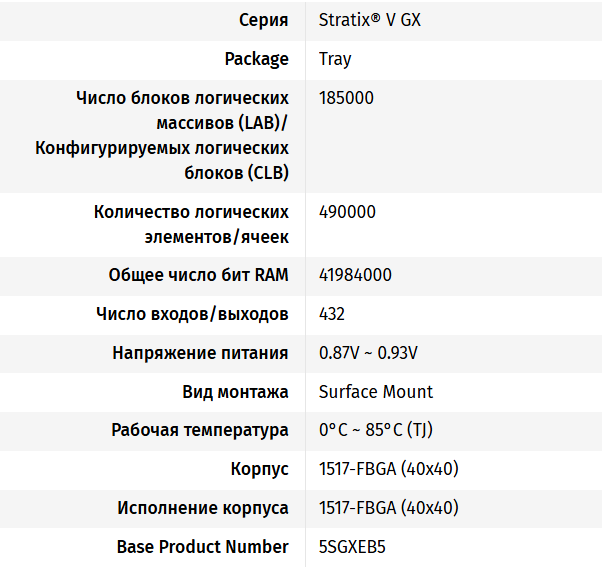602x568 pixels.
Task: Select the Package row label
Action: click(257, 59)
